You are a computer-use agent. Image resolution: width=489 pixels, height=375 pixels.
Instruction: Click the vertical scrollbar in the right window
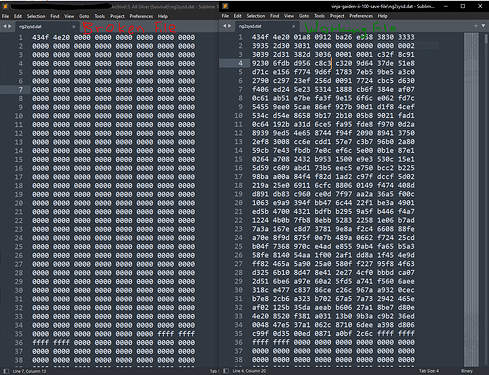click(486, 38)
